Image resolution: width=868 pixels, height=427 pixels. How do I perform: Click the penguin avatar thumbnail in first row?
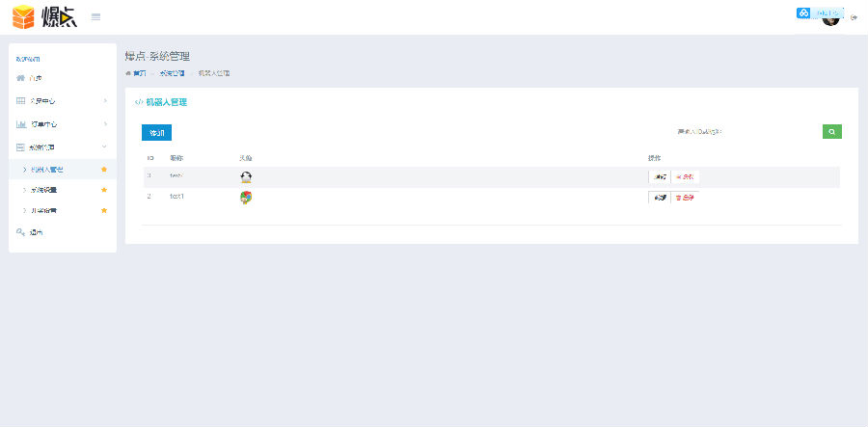click(x=246, y=177)
